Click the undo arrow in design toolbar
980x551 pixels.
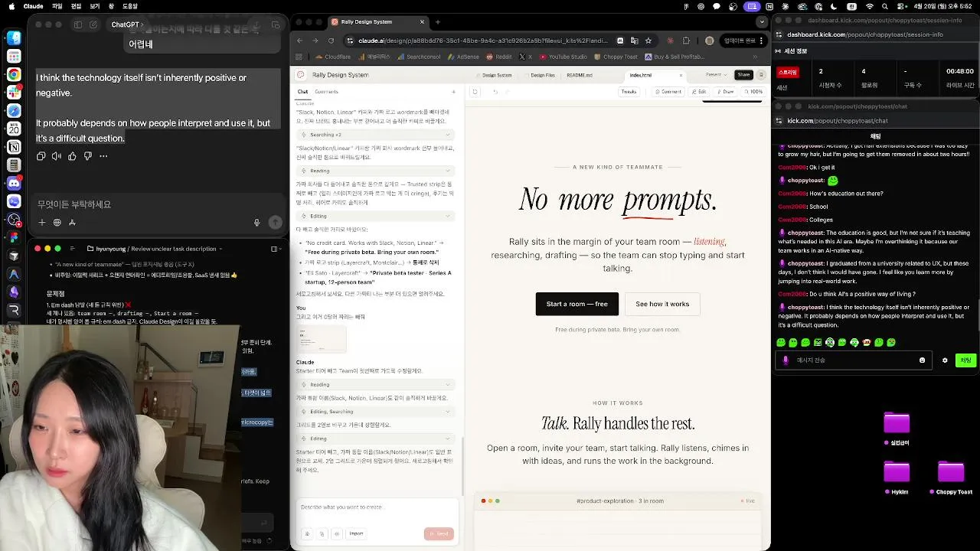point(495,92)
